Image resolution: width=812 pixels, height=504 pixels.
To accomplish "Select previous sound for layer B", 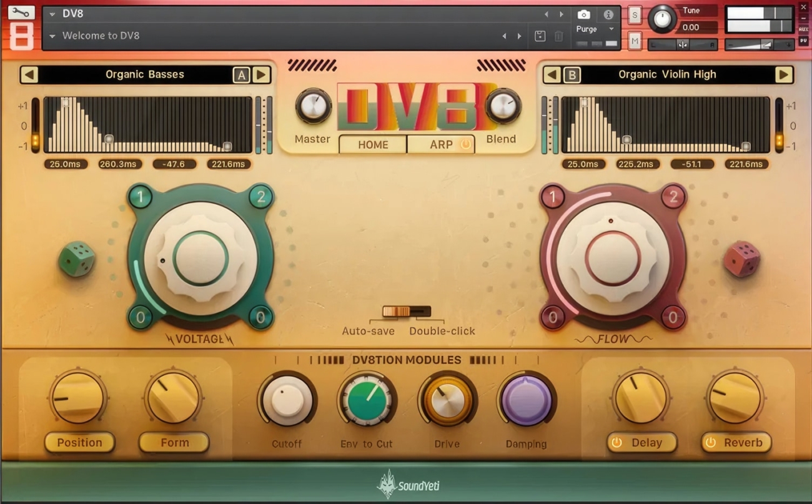I will (551, 74).
